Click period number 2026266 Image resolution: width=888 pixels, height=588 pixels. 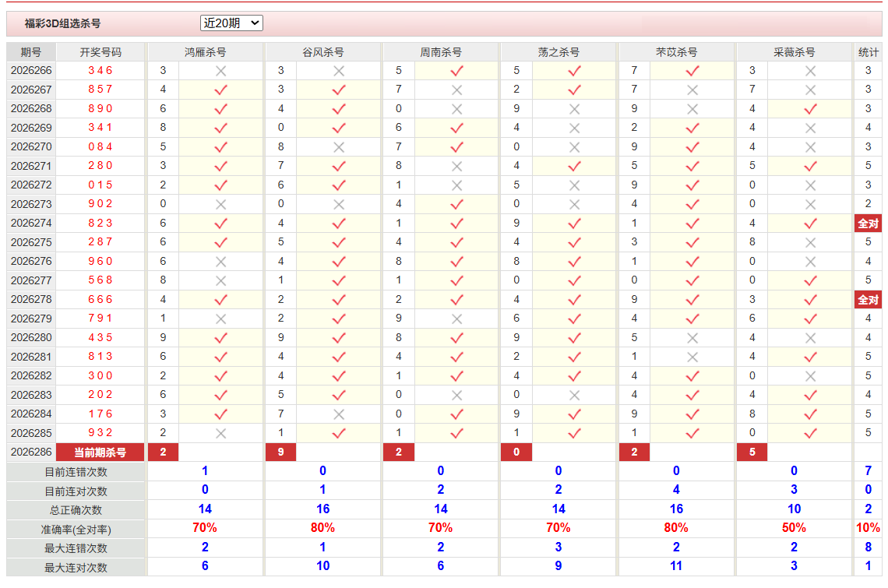tap(31, 70)
